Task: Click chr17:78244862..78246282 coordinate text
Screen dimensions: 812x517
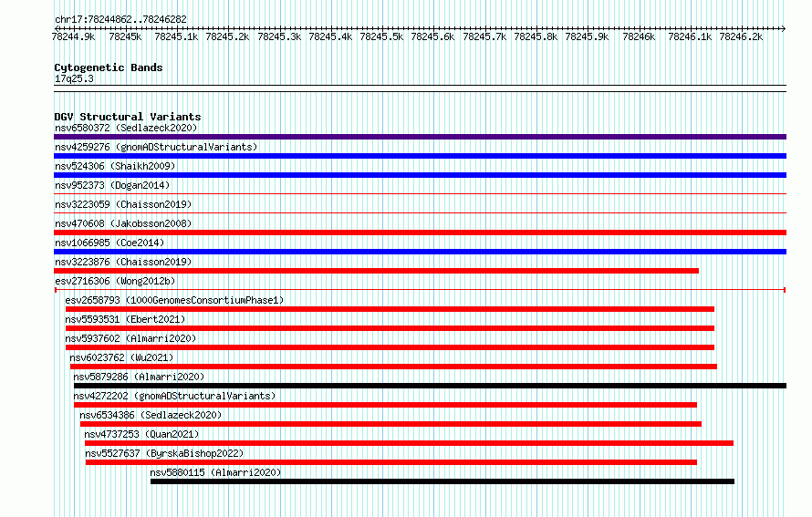Action: coord(120,20)
